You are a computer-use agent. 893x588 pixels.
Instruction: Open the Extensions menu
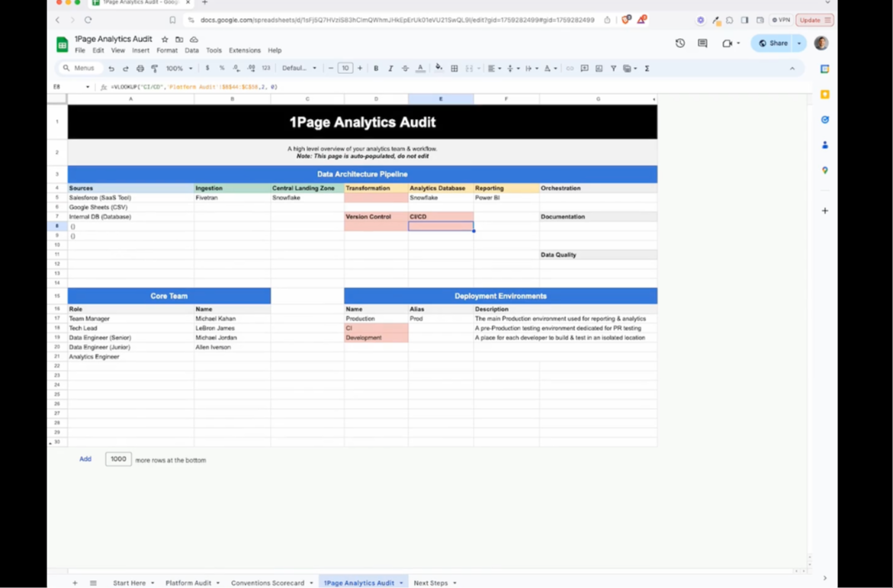pos(244,50)
